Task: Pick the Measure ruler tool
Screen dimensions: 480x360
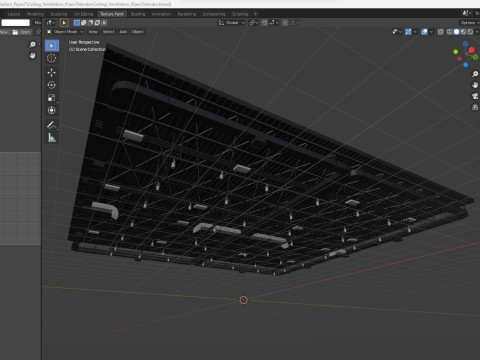Action: [52, 138]
